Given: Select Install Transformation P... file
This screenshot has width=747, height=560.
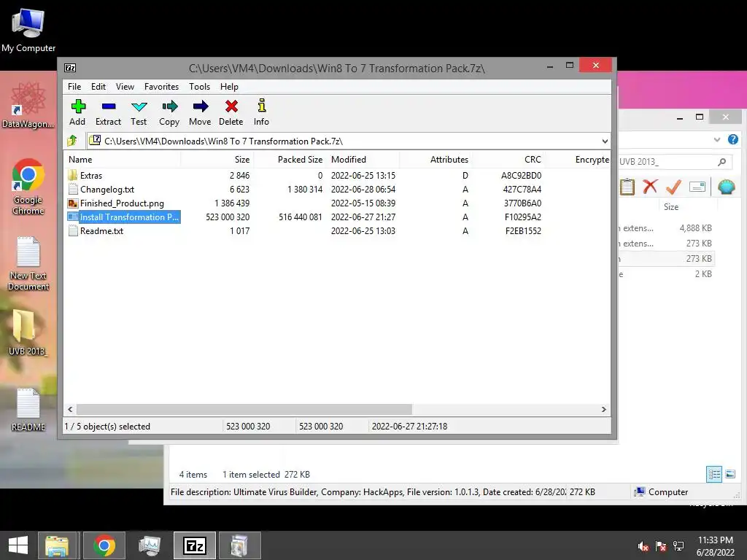Looking at the screenshot, I should [129, 217].
